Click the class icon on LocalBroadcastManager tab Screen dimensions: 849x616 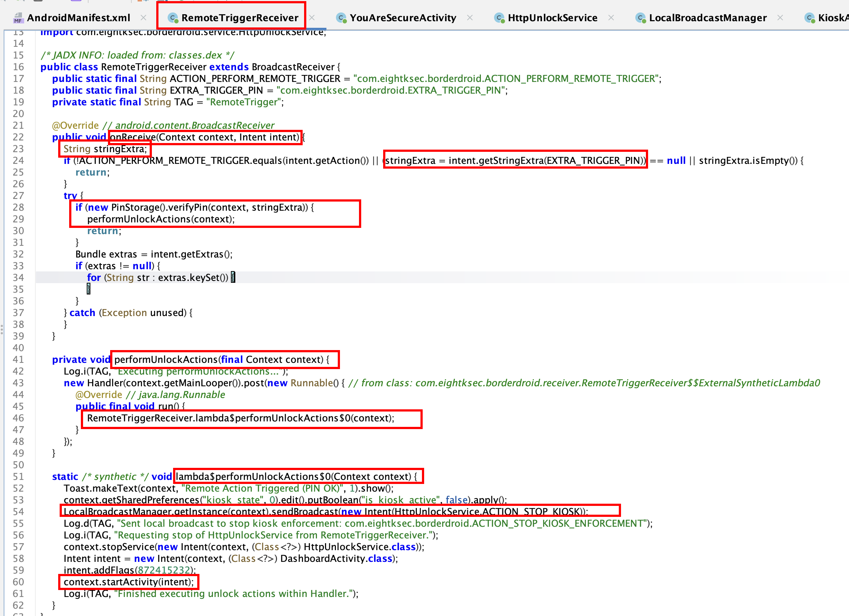[x=640, y=18]
